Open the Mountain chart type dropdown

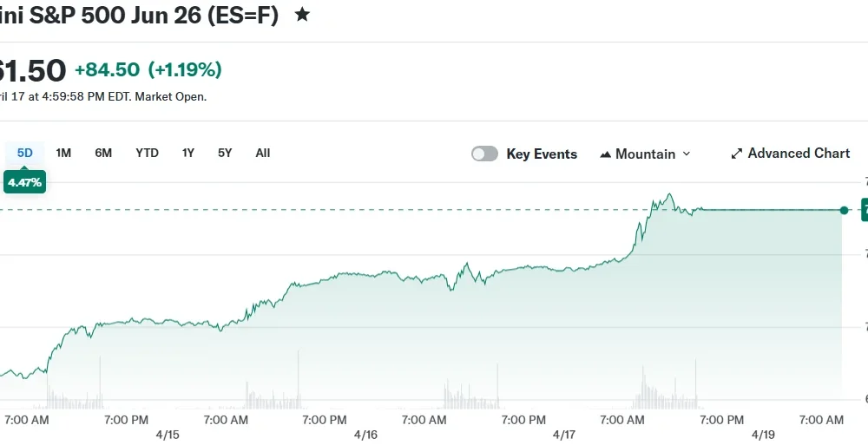[x=646, y=154]
